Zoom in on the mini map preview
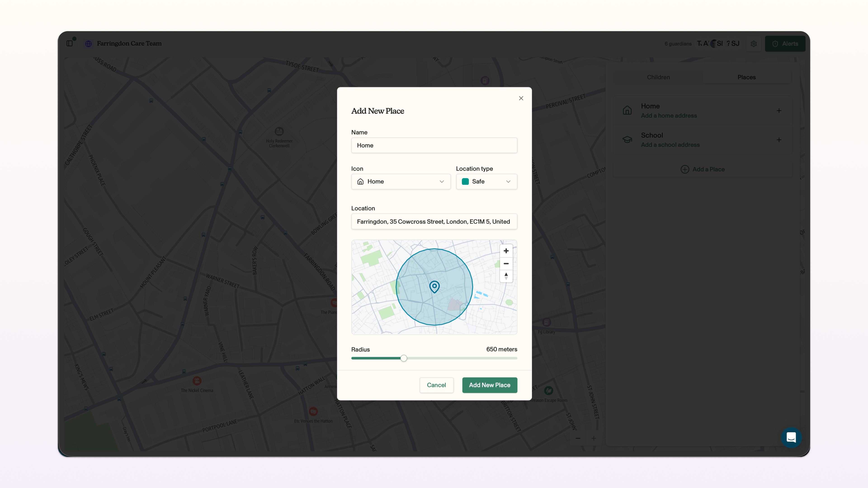 506,251
